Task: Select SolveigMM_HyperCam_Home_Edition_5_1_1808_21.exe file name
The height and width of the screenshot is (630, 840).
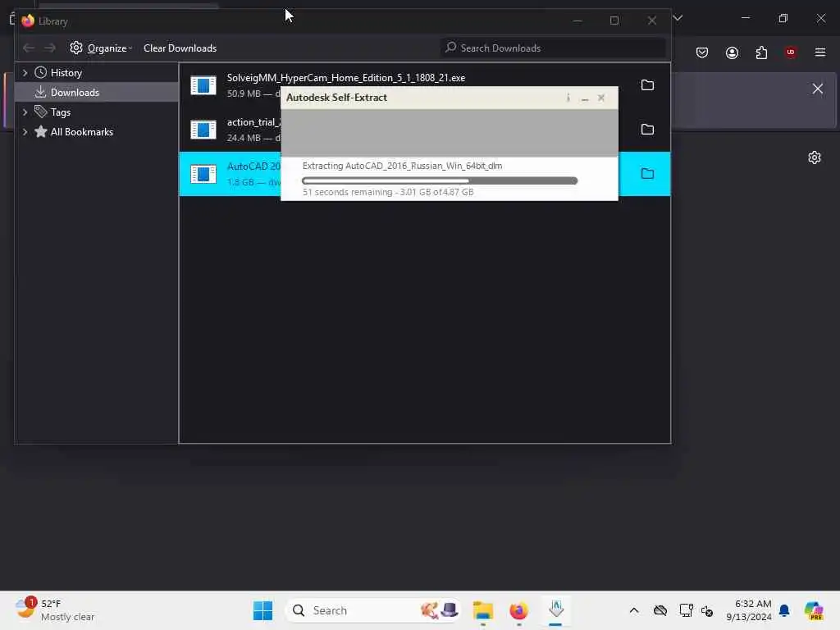Action: click(345, 78)
